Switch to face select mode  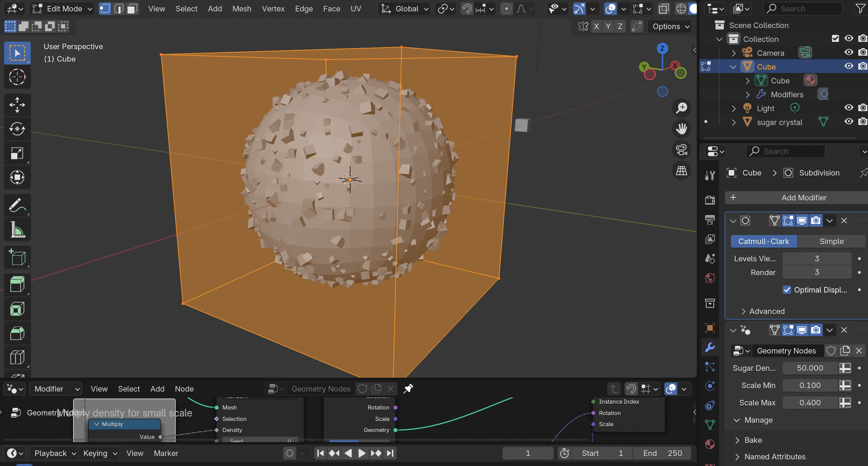132,9
